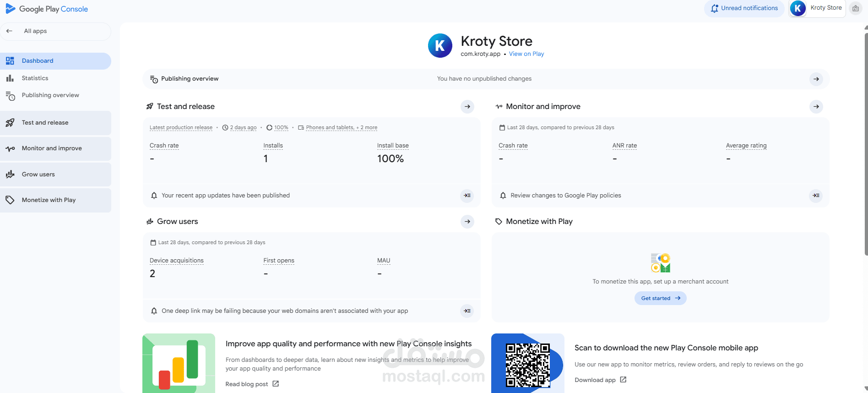Click the icon right of the account switcher
The height and width of the screenshot is (393, 868).
[856, 8]
